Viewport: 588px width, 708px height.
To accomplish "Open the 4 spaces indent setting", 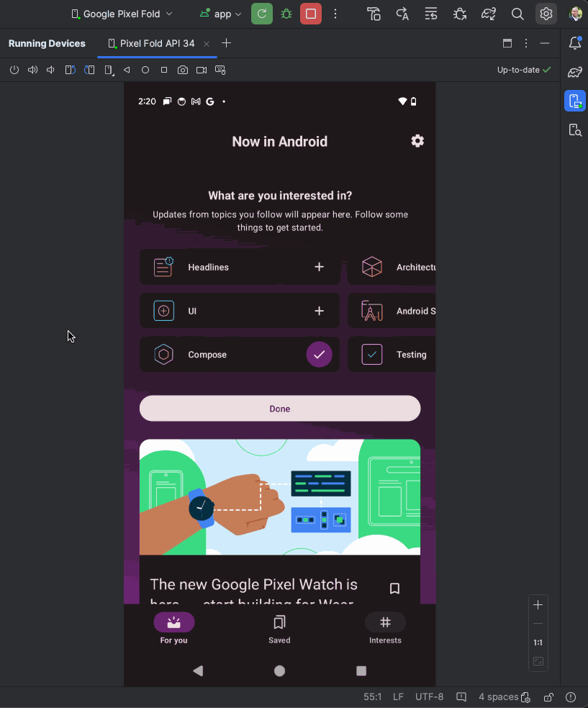I will tap(498, 696).
